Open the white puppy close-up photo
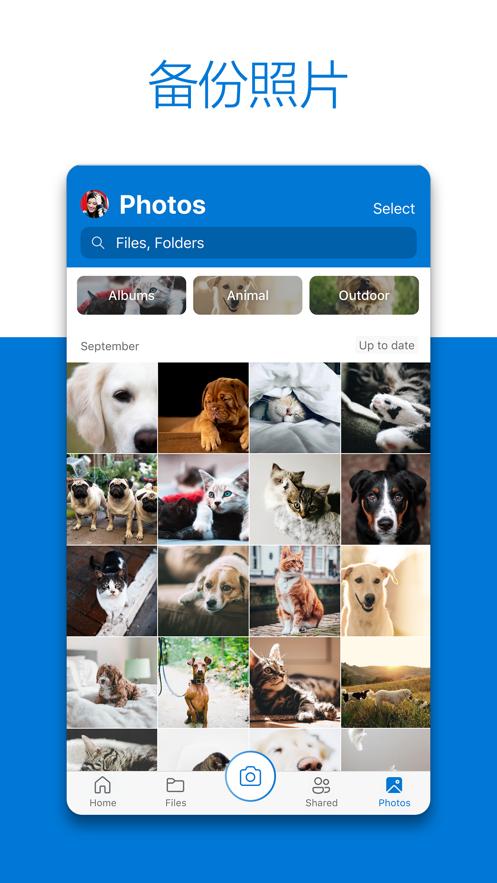 coord(112,408)
